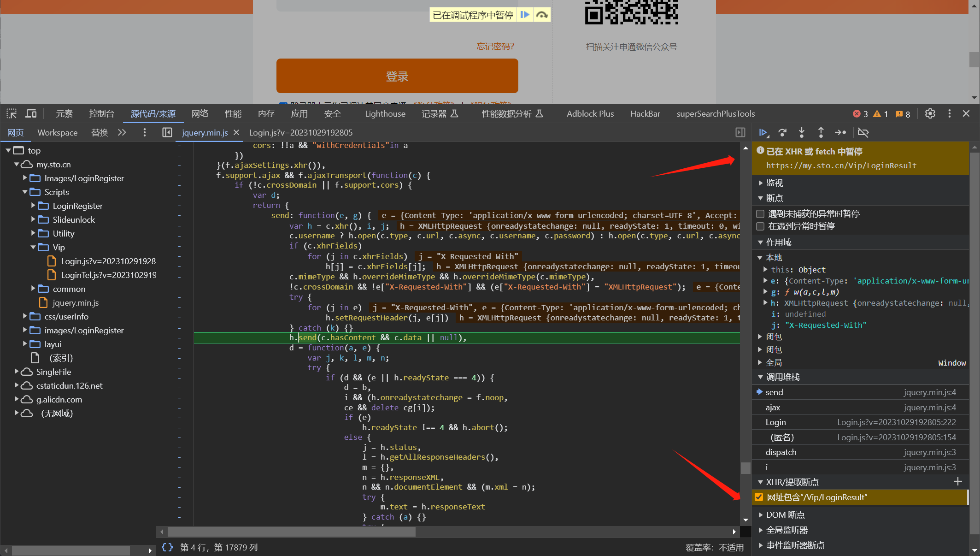Select the (匿名) anonymous call stack frame
The width and height of the screenshot is (980, 556).
click(x=861, y=438)
